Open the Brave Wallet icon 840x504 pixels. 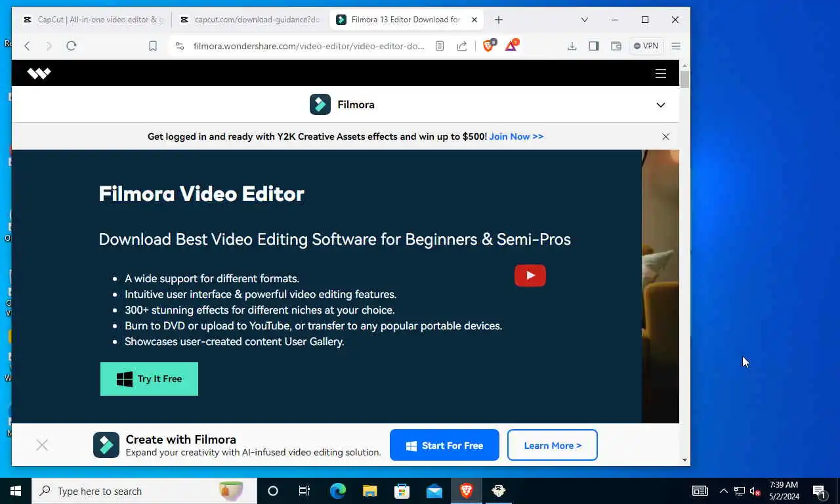click(616, 46)
